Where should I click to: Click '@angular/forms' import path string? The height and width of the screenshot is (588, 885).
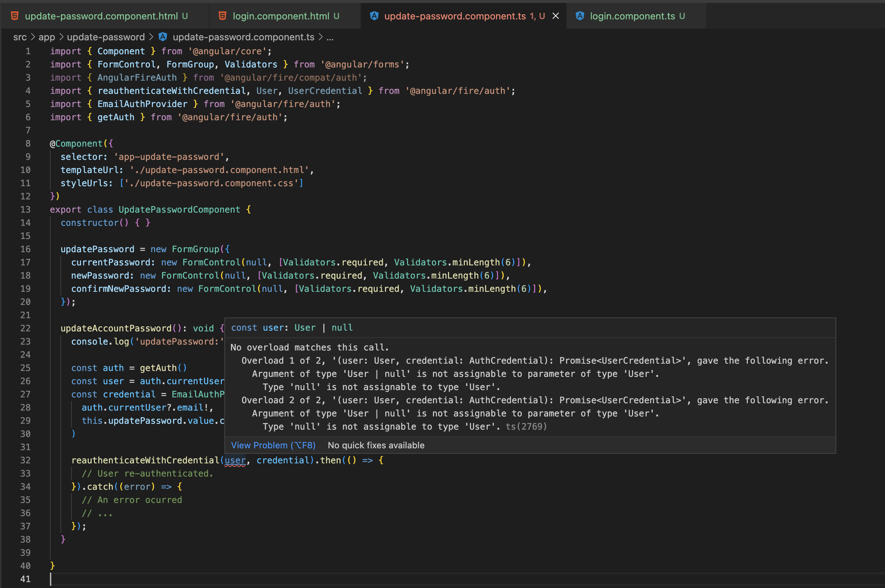click(x=362, y=65)
